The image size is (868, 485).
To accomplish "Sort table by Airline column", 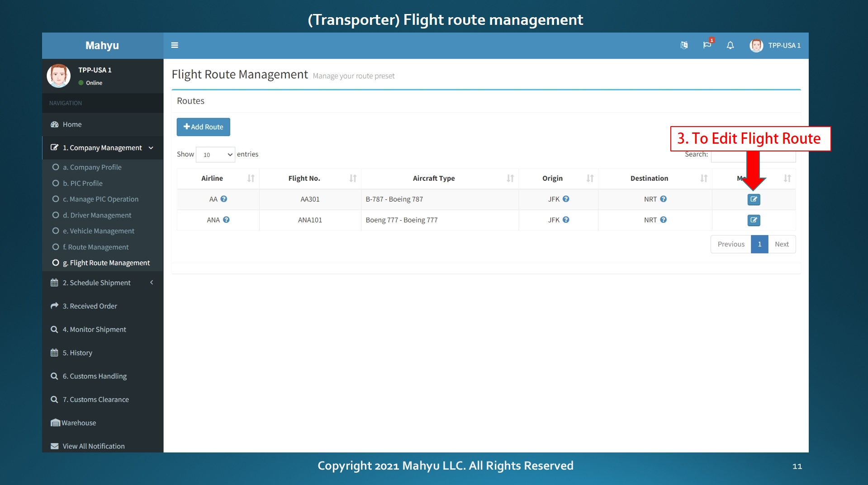I will 218,179.
